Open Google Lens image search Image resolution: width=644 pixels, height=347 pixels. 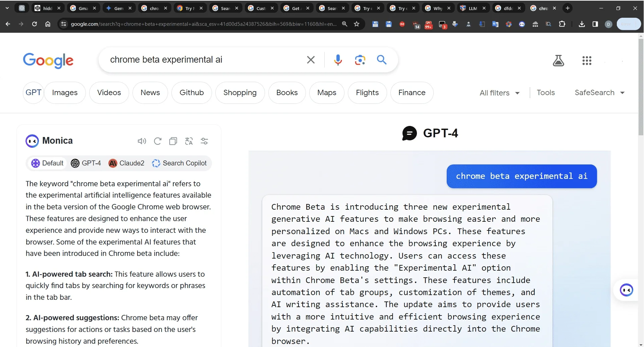click(360, 60)
